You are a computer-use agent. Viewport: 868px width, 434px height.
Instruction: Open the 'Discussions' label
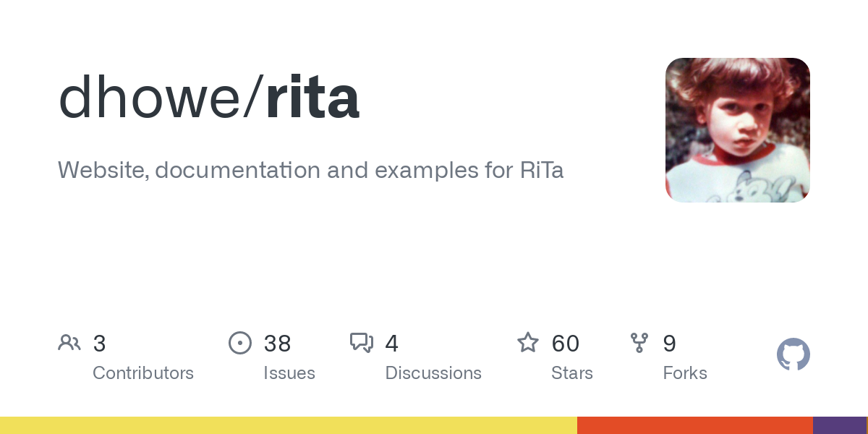(x=433, y=373)
